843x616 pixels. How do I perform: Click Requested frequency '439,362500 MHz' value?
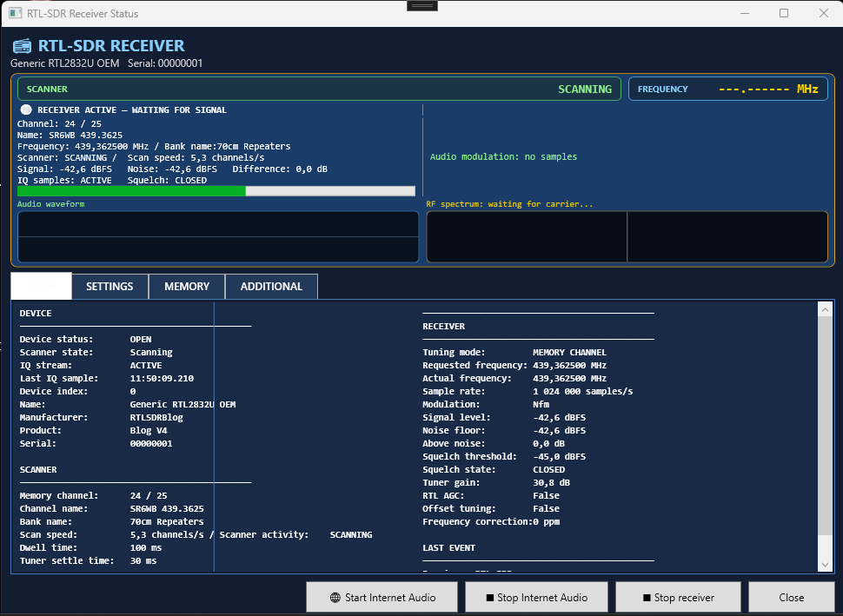pos(569,366)
